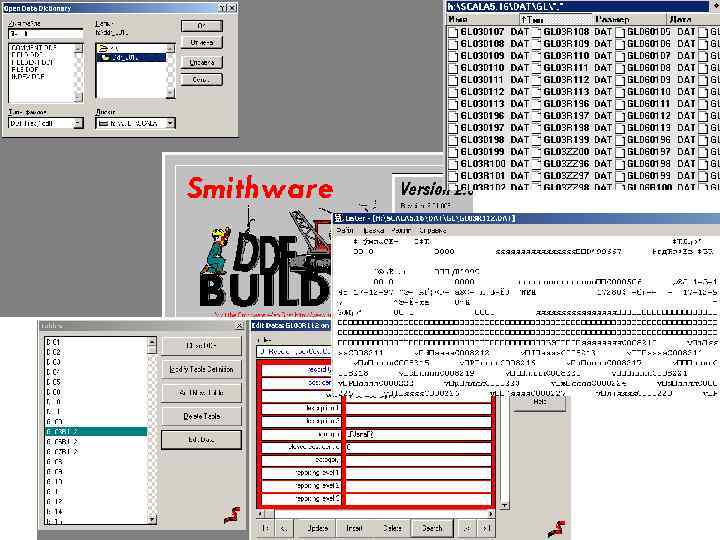Go to previous record in Edit Data window
This screenshot has height=540, width=720.
coord(283,528)
